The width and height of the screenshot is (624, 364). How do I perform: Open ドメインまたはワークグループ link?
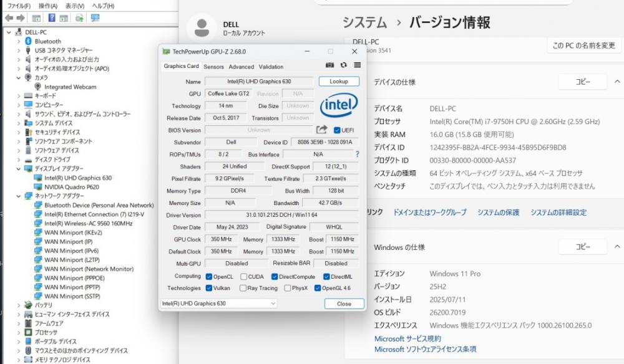pyautogui.click(x=430, y=212)
